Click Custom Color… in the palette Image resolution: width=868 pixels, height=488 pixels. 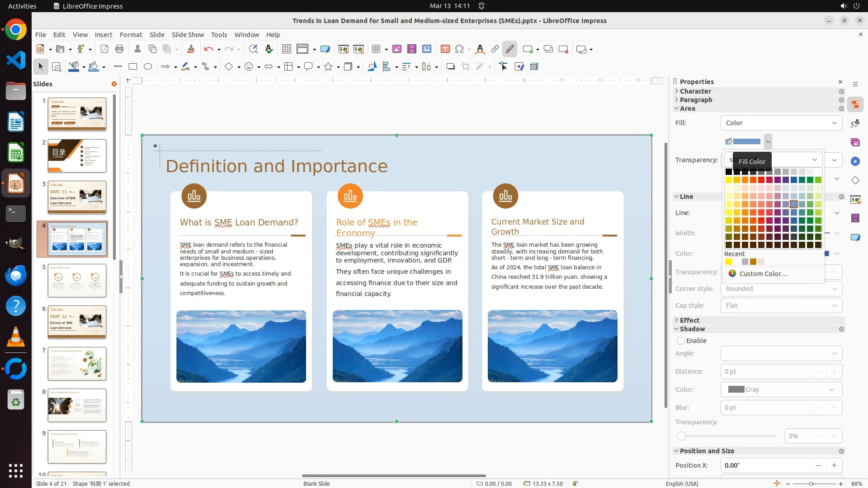pyautogui.click(x=763, y=274)
